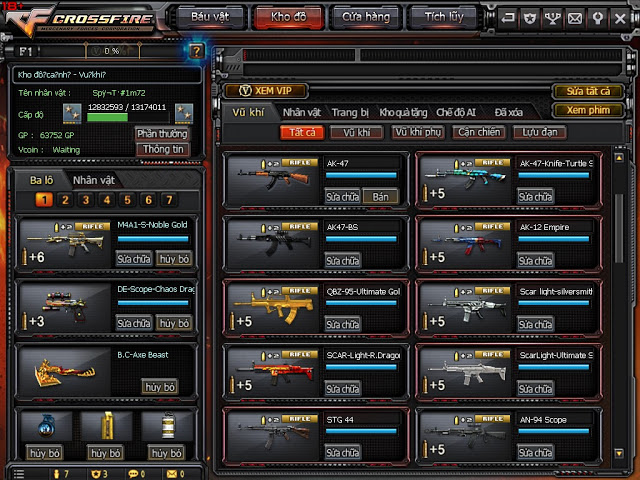Click the scroll up arrow of weapon list
The width and height of the screenshot is (640, 480).
click(619, 158)
